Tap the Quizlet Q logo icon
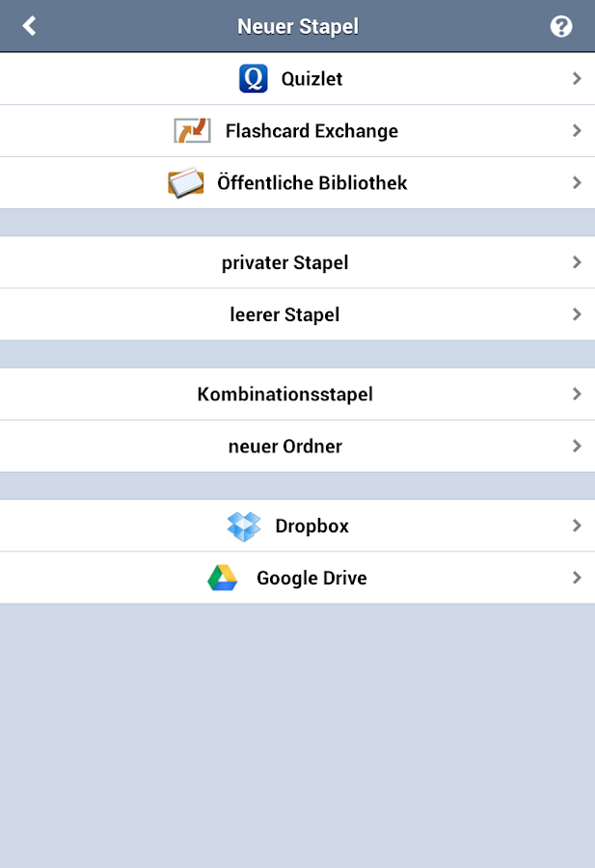This screenshot has width=595, height=868. pos(253,78)
